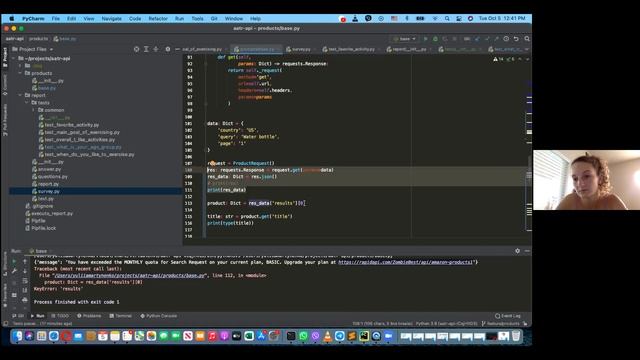The width and height of the screenshot is (640, 360).
Task: Click macOS Spotlight search icon in menu bar
Action: (447, 18)
